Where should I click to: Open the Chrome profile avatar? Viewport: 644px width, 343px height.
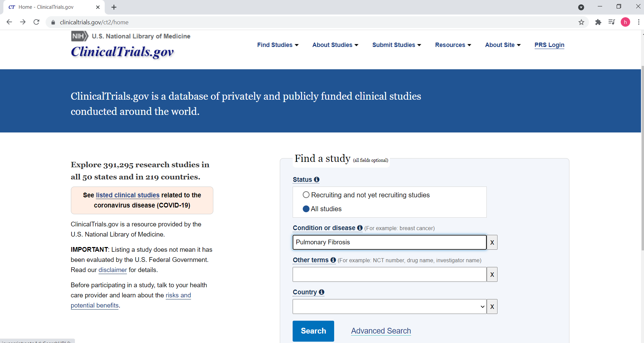(x=625, y=22)
